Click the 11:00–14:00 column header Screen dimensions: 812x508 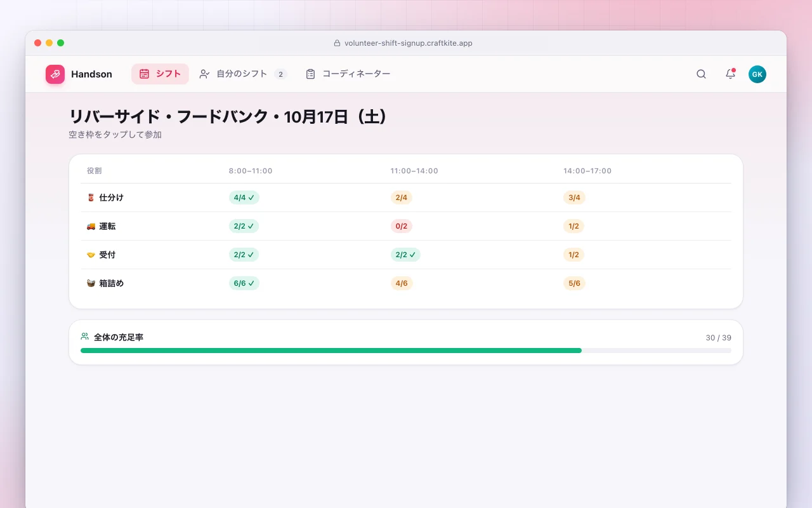coord(414,171)
